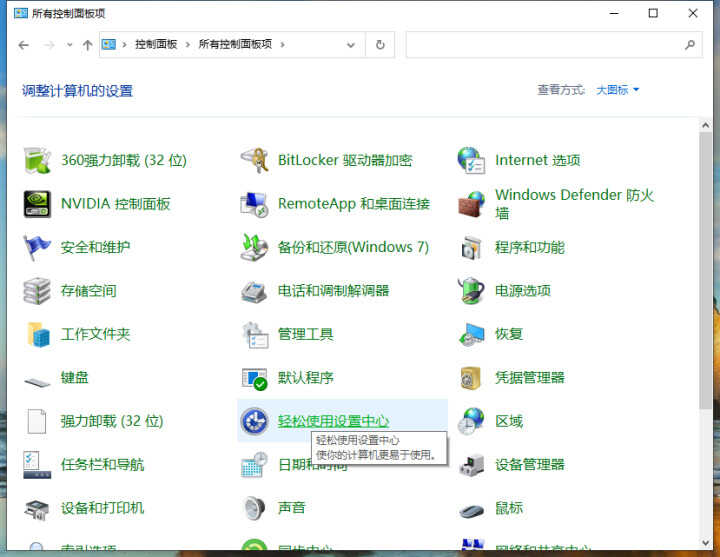The height and width of the screenshot is (557, 720).
Task: Click the Windows Defender 防火墙 brick icon
Action: 471,204
